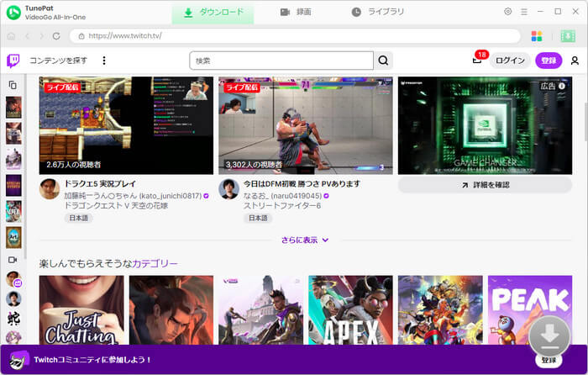Switch to the 録画 tab

(296, 13)
